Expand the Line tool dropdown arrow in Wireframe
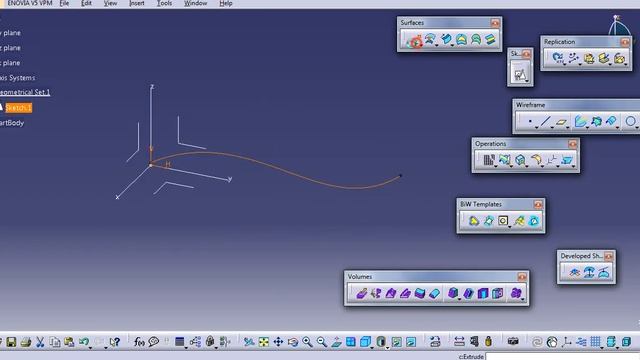Viewport: 640px width, 360px height. pos(552,128)
